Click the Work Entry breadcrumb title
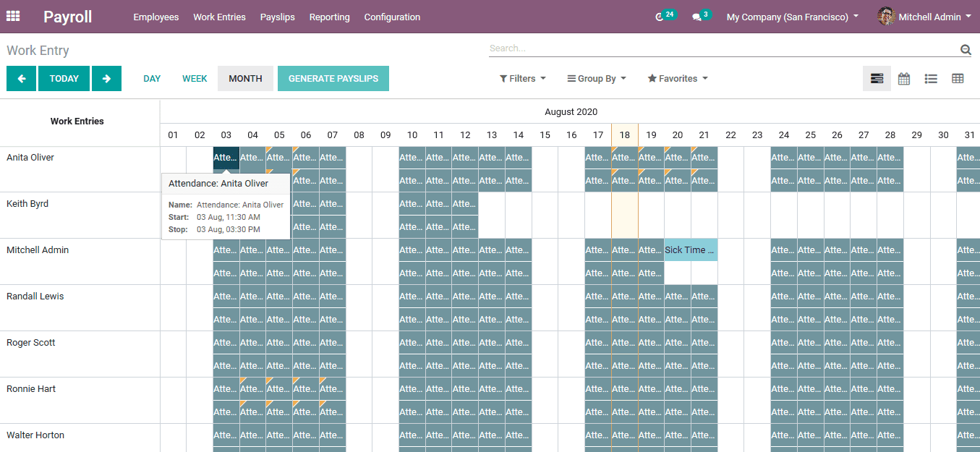980x452 pixels. click(38, 51)
